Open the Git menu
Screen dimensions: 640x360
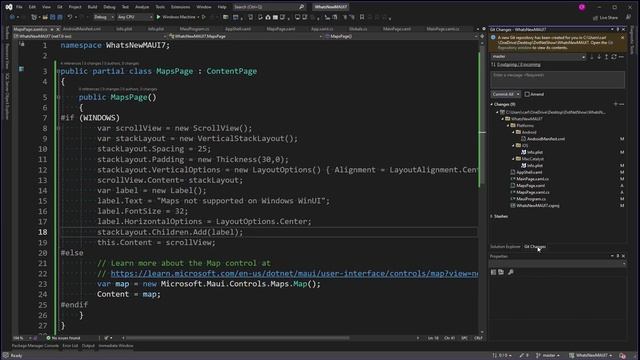(x=60, y=7)
